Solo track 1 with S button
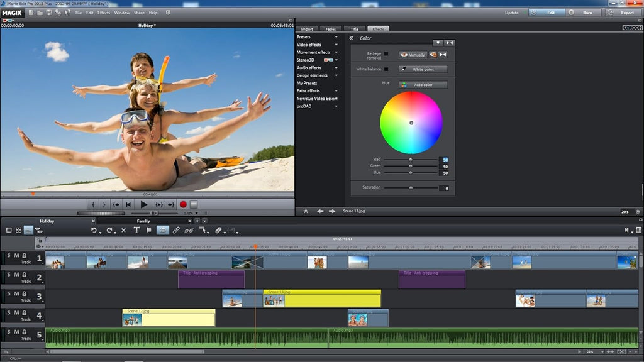Image resolution: width=644 pixels, height=362 pixels. [9, 255]
